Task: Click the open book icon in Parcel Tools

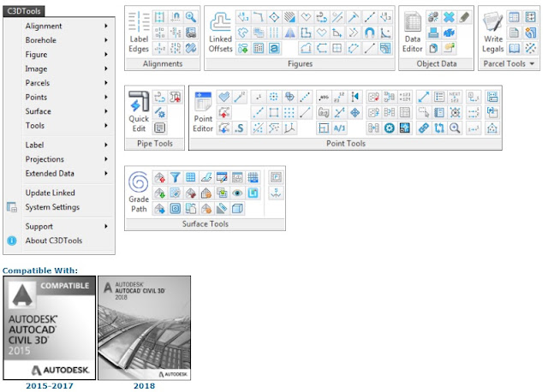Action: click(514, 48)
